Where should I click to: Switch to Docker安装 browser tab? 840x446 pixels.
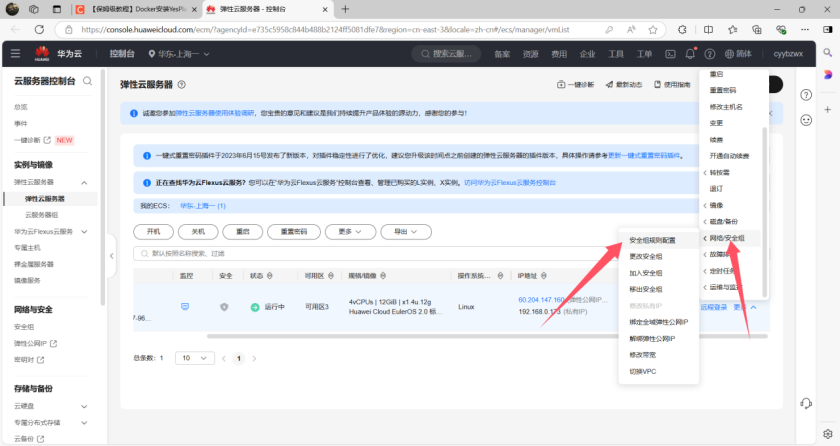click(x=136, y=9)
